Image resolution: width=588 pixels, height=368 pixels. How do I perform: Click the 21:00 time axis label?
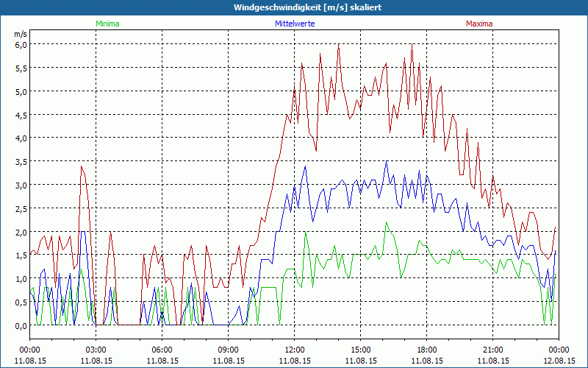coord(492,350)
